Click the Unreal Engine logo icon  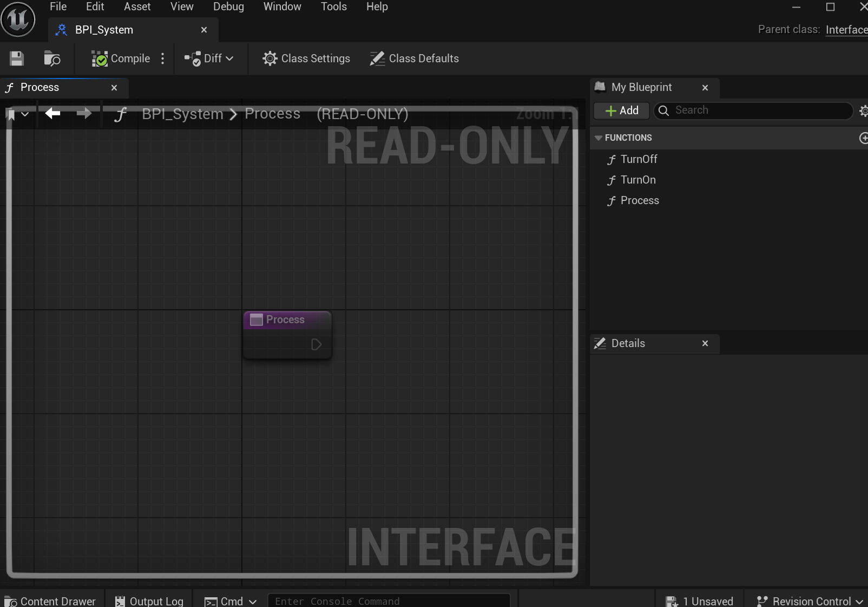click(x=18, y=19)
